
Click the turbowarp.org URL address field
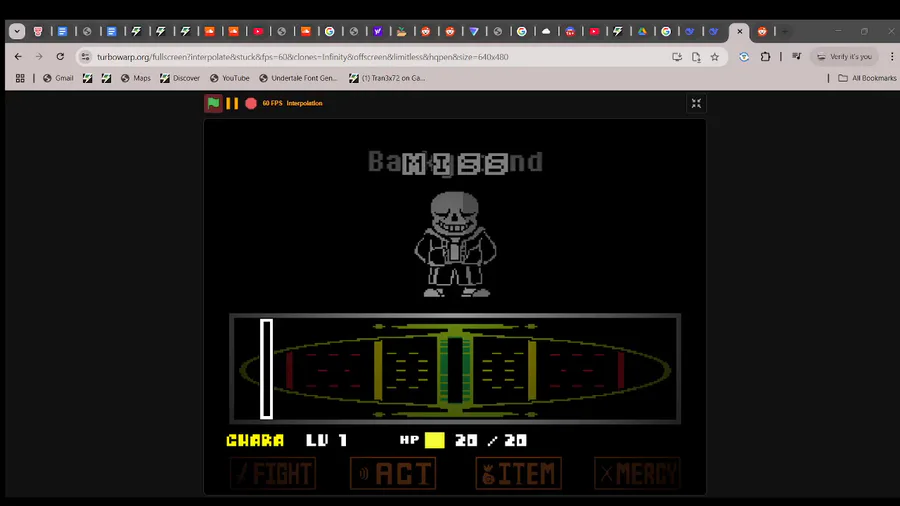click(x=379, y=57)
